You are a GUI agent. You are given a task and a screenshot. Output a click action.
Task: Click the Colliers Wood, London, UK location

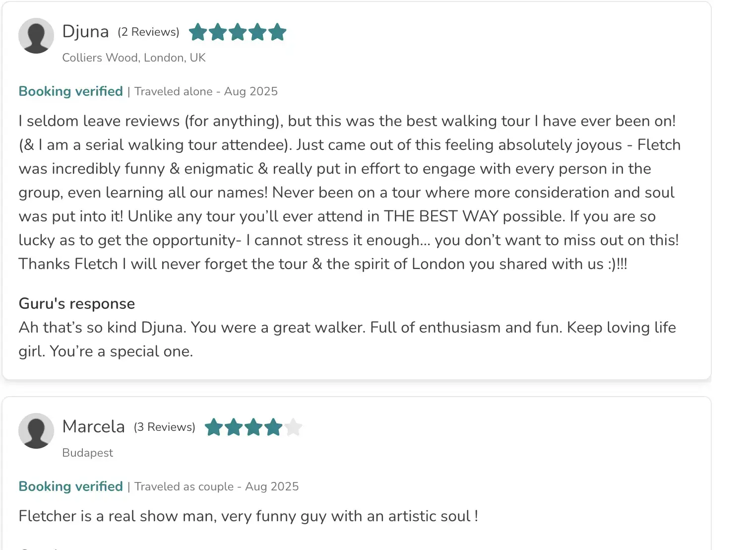[x=133, y=58]
